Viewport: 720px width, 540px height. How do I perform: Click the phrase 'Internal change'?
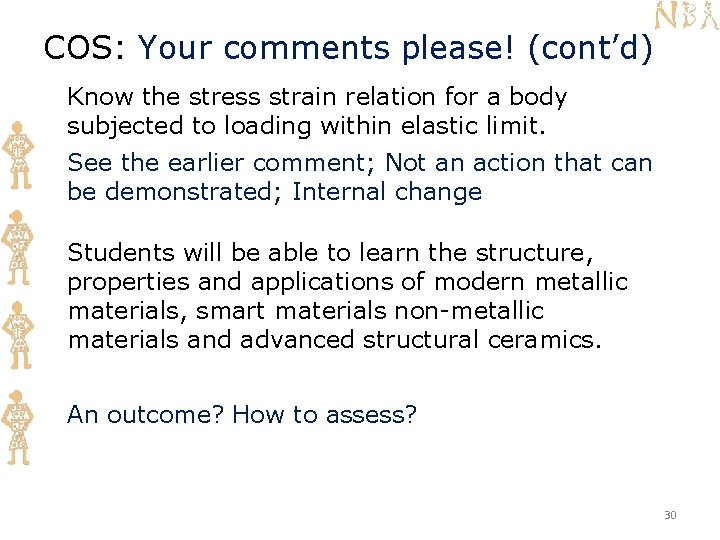coord(387,191)
